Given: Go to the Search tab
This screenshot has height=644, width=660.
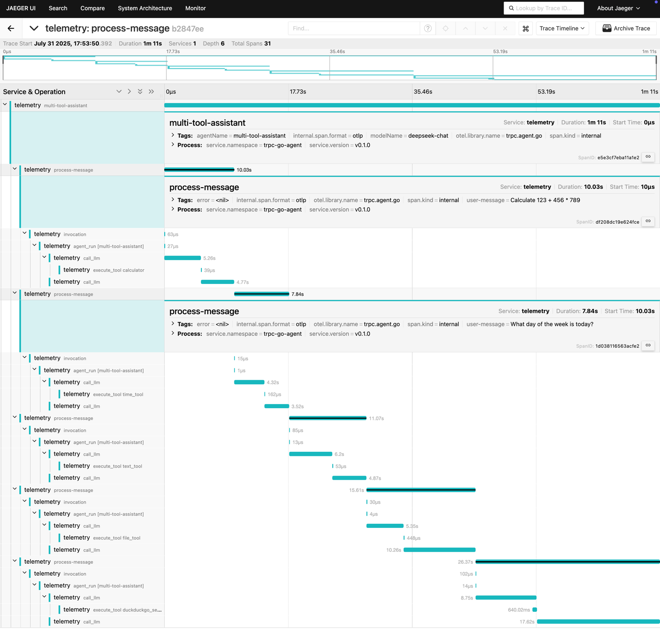Looking at the screenshot, I should coord(58,8).
